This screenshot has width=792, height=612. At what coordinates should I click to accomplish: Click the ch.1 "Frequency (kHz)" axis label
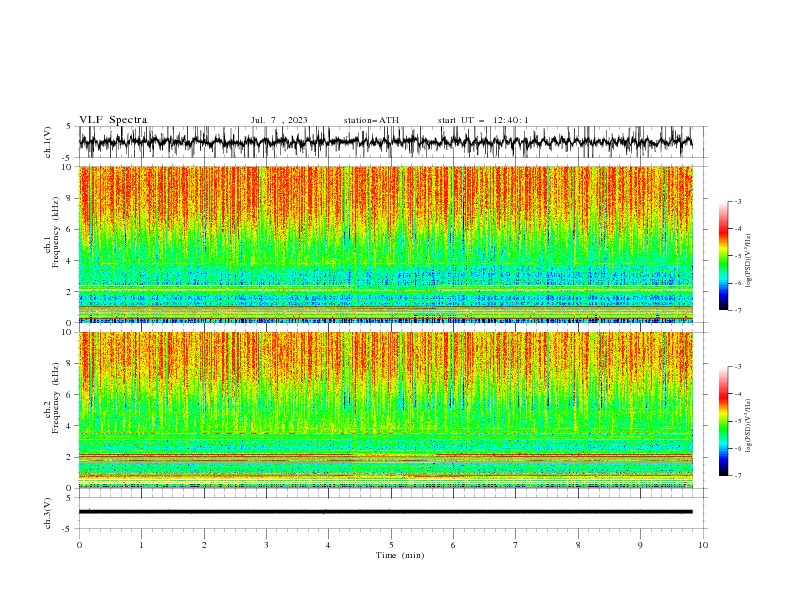[55, 232]
